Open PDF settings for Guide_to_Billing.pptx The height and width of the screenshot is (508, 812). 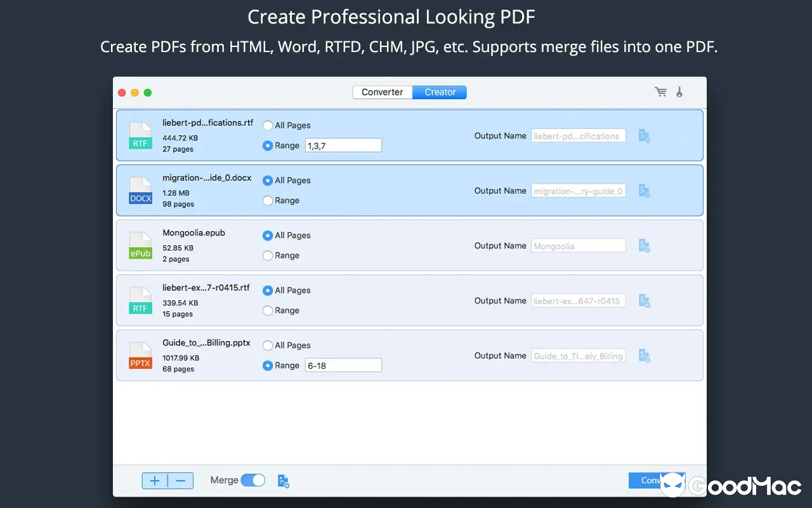644,356
